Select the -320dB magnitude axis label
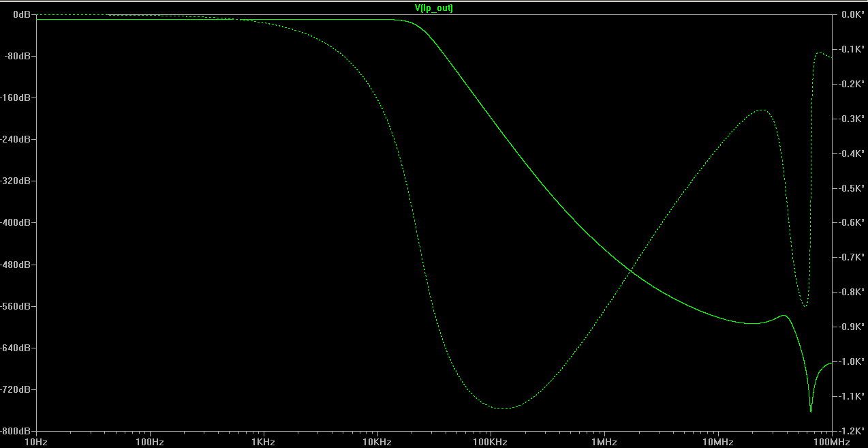The image size is (868, 448). point(15,181)
